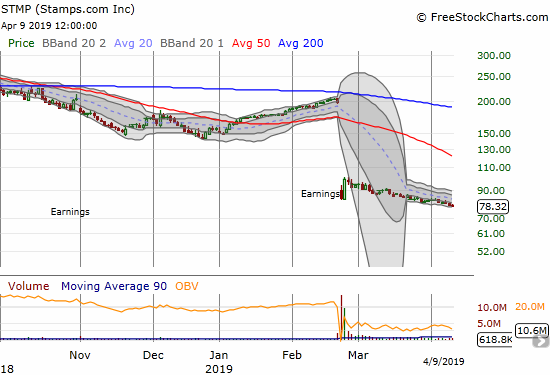Select the Avg 200 legend label
The height and width of the screenshot is (375, 550).
point(301,43)
